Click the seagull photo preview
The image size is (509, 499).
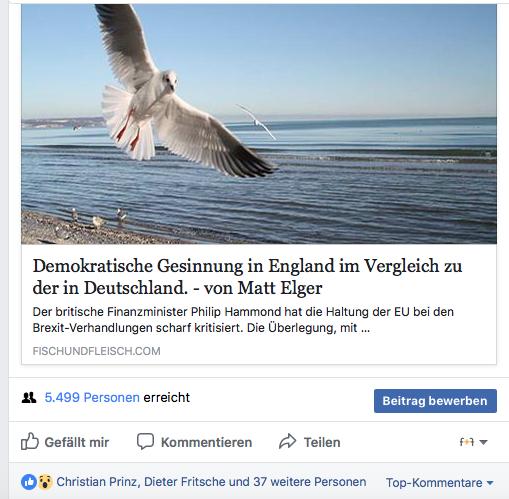point(259,124)
